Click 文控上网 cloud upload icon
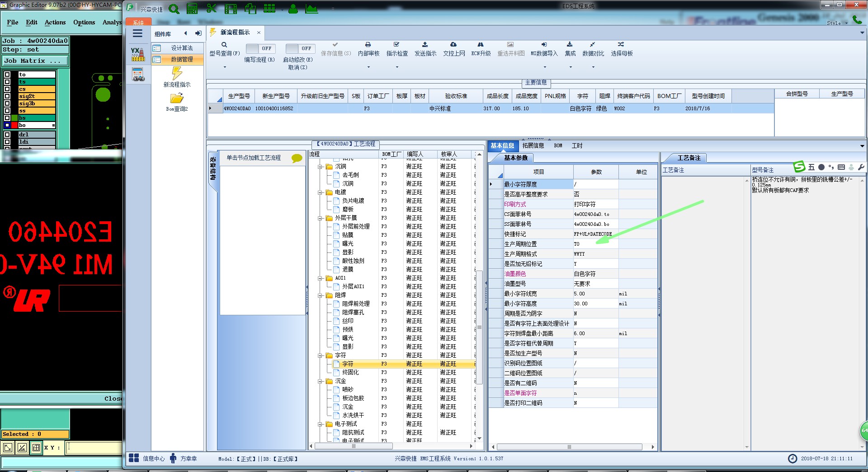 pos(453,45)
